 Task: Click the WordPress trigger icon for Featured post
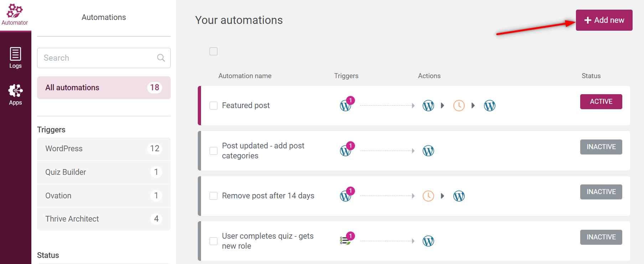[x=345, y=106]
